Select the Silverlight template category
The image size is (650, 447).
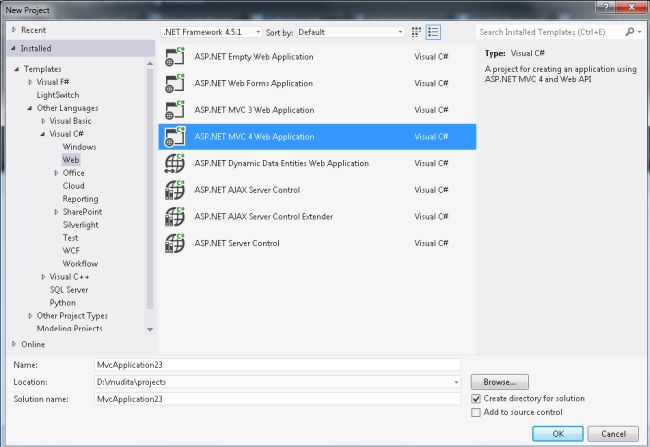point(80,225)
